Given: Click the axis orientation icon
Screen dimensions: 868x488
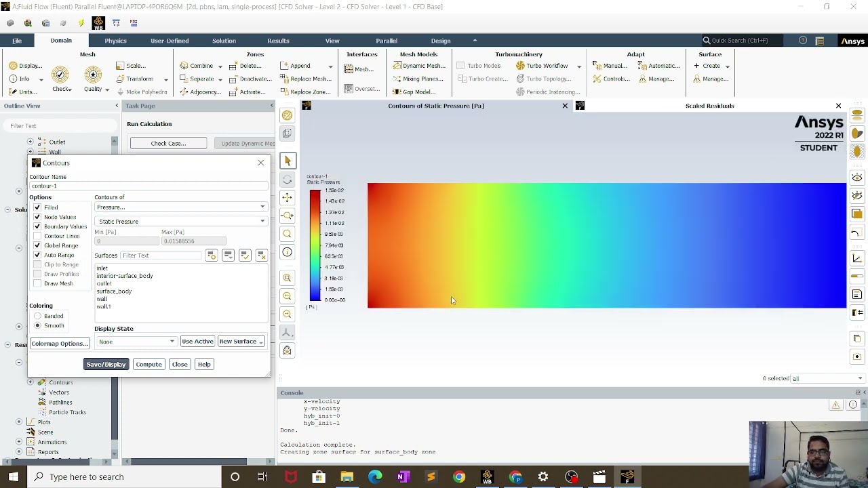Looking at the screenshot, I should [x=287, y=333].
